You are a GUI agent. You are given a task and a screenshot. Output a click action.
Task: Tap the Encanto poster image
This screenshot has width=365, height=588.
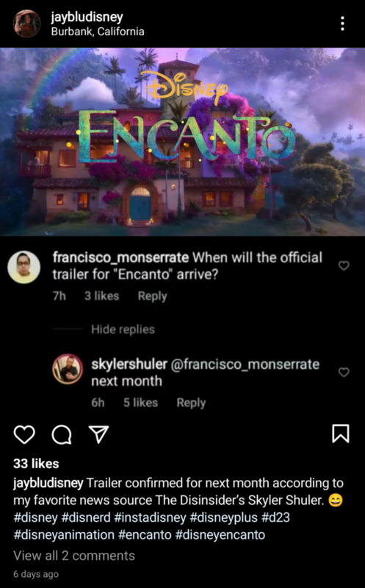182,141
